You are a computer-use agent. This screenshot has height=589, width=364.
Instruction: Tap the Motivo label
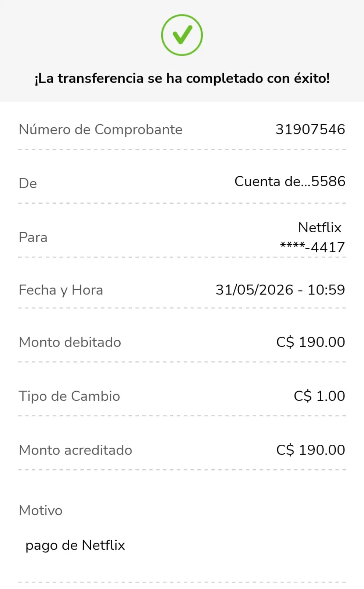(x=40, y=511)
